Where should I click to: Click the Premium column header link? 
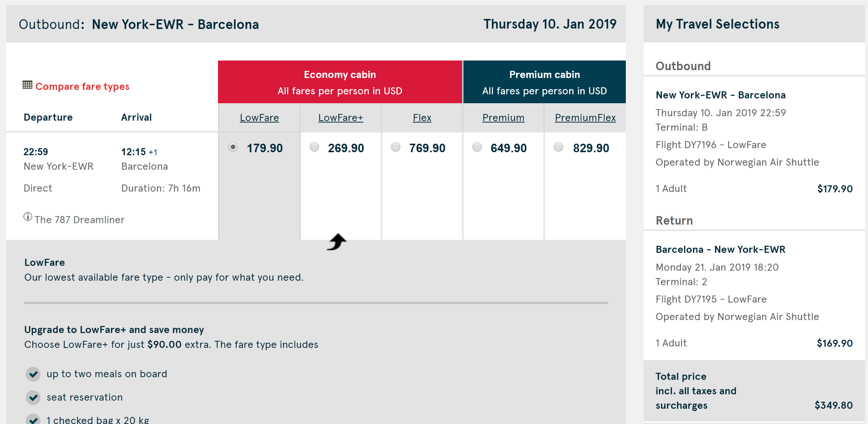coord(503,118)
